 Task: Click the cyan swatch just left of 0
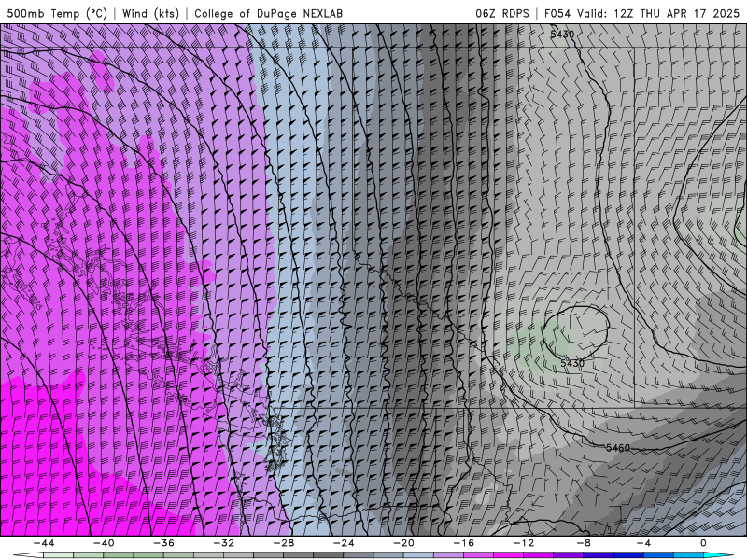(x=688, y=555)
